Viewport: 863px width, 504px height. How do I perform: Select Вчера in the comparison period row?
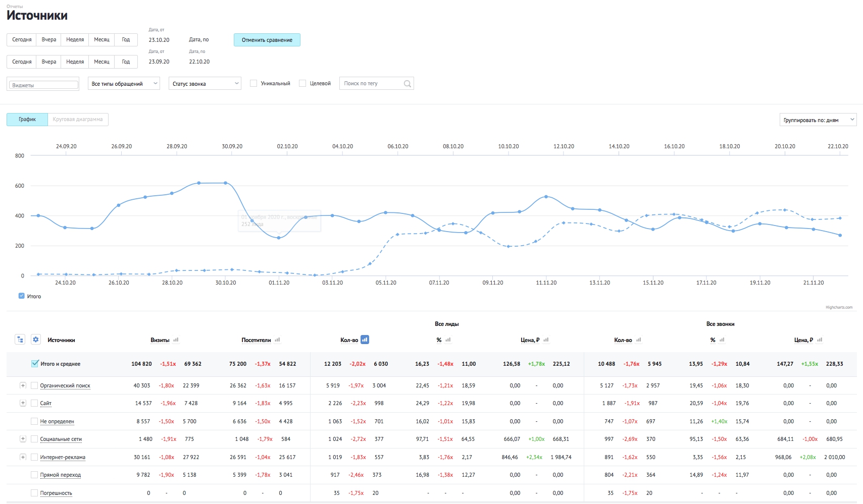tap(49, 62)
